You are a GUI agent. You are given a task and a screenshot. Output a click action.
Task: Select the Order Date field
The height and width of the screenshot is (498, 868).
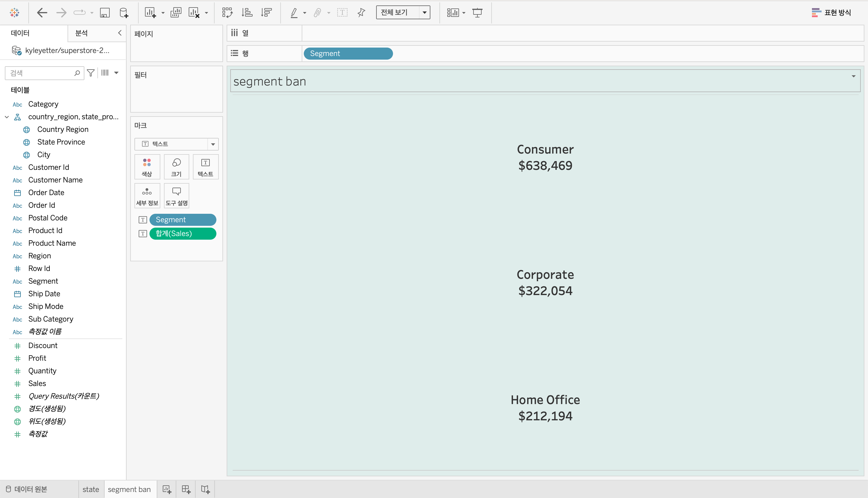pos(46,193)
